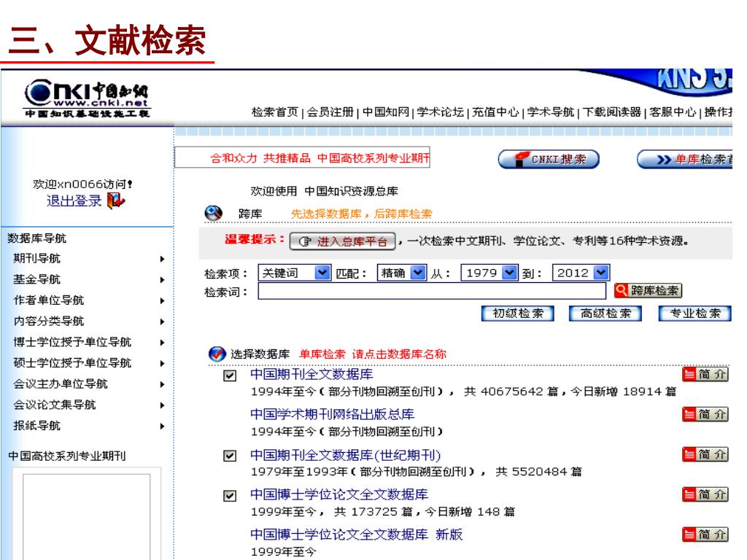Click 数据库导航 sidebar heading
747x560 pixels.
point(36,238)
